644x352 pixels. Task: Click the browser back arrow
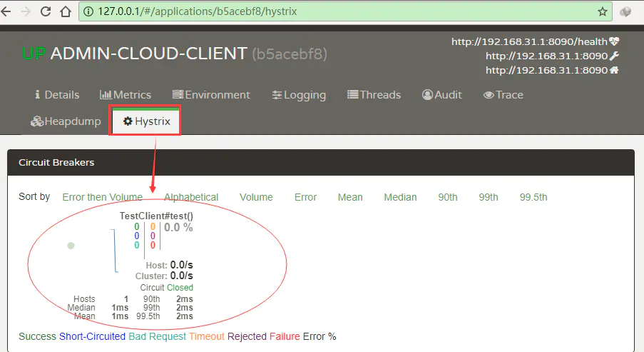(x=6, y=11)
